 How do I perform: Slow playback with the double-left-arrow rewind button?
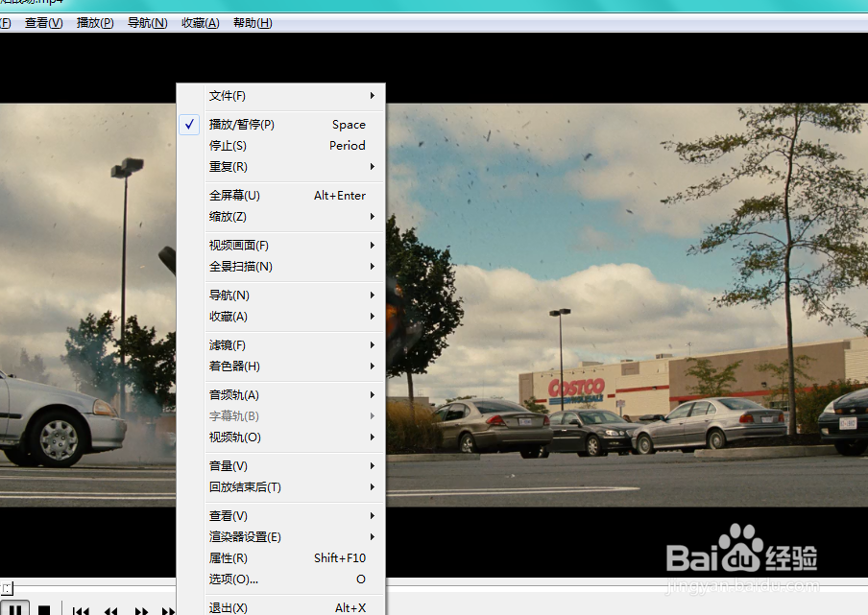pyautogui.click(x=111, y=610)
